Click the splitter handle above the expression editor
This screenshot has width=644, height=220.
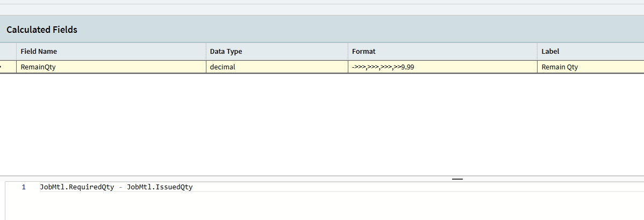457,179
